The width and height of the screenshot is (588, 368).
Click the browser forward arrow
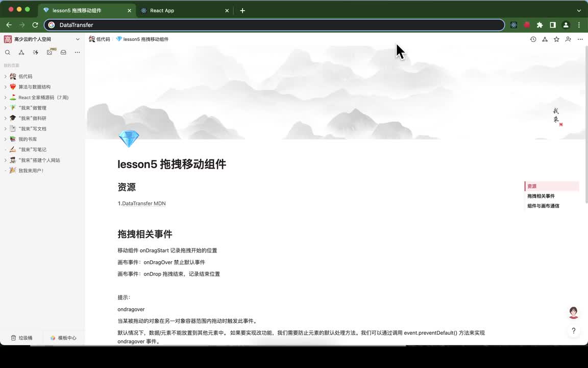point(22,25)
